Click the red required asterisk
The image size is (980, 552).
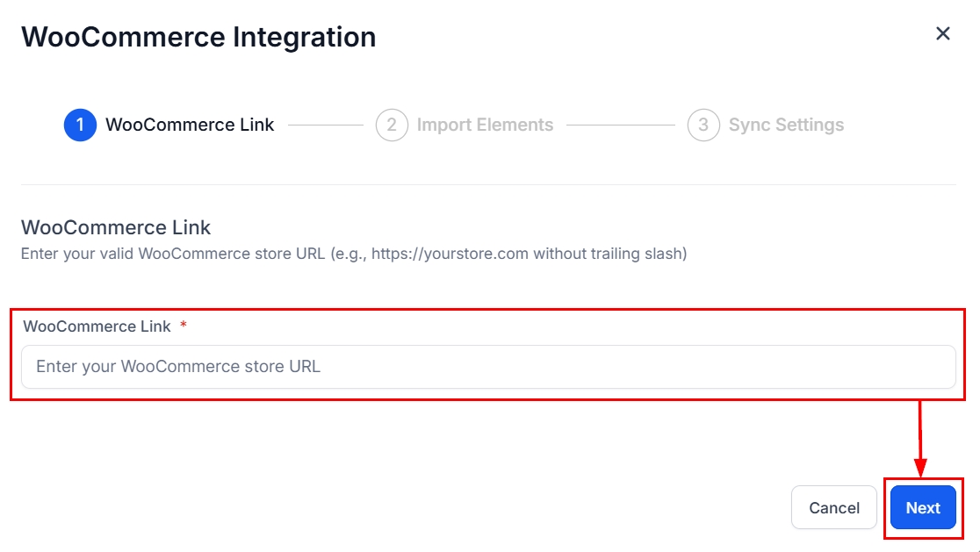click(x=184, y=326)
